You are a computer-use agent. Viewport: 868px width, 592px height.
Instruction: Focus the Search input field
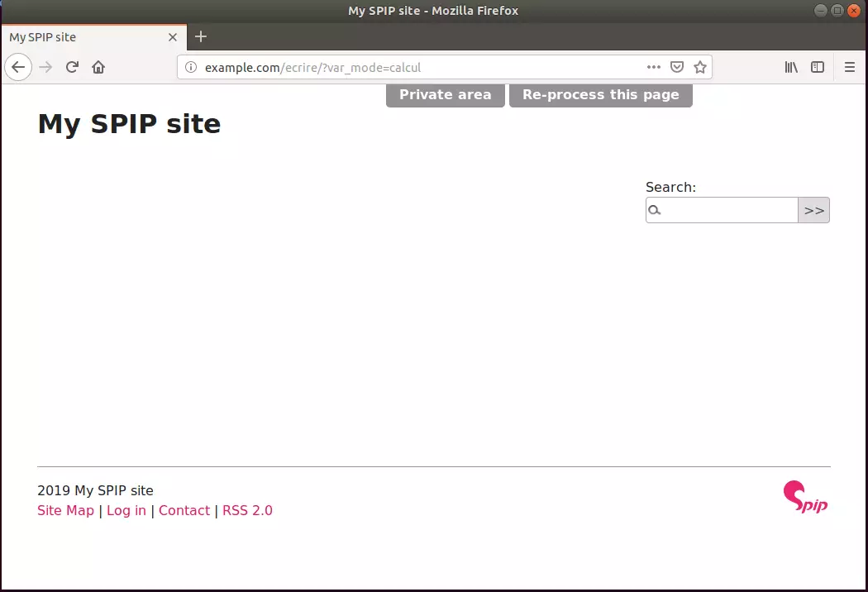pos(722,210)
